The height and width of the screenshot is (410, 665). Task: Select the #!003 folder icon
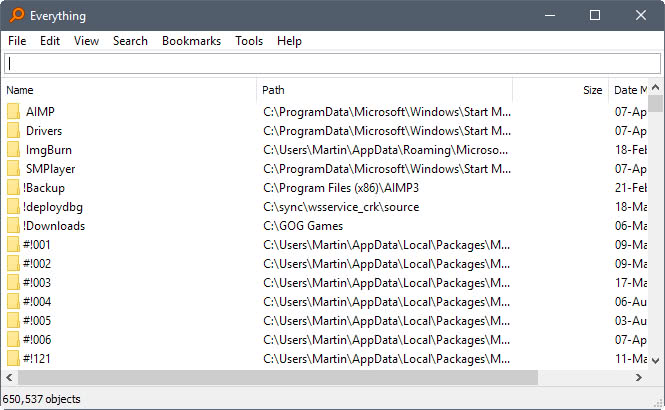(x=14, y=283)
